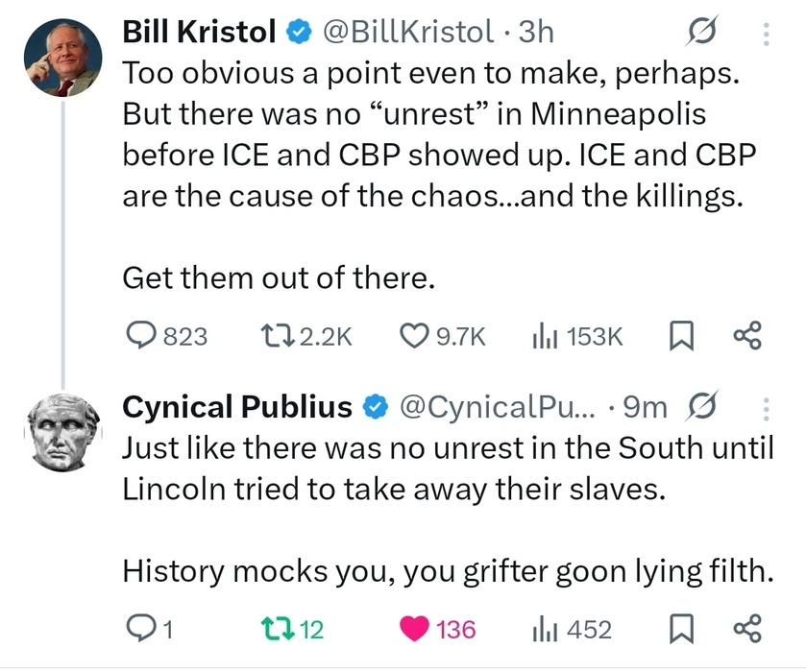Like Bill Kristol's tweet
The width and height of the screenshot is (806, 672).
413,336
